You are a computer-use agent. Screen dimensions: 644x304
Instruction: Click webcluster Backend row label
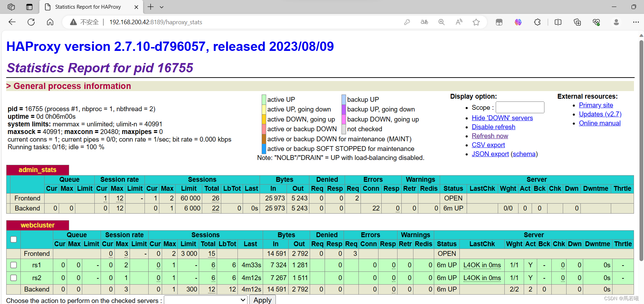(x=37, y=289)
